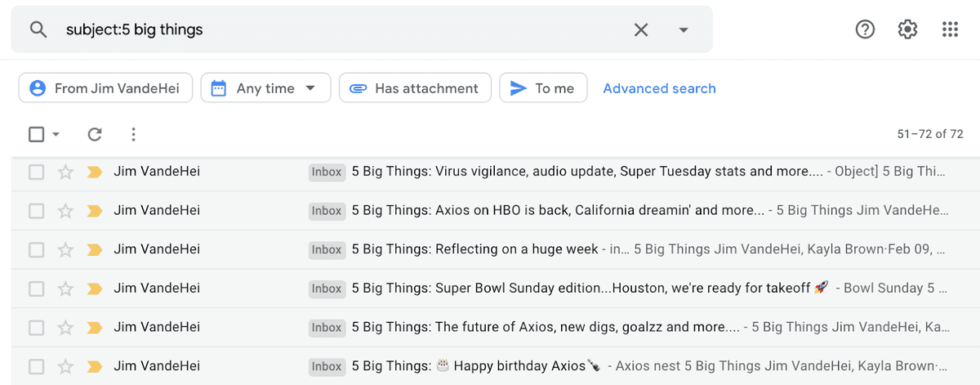Select checkbox for Super Bowl Sunday edition email
This screenshot has width=980, height=385.
(x=36, y=289)
